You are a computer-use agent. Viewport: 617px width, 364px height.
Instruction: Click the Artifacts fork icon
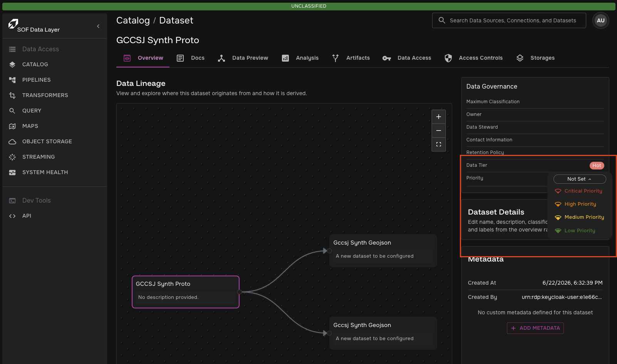[335, 58]
